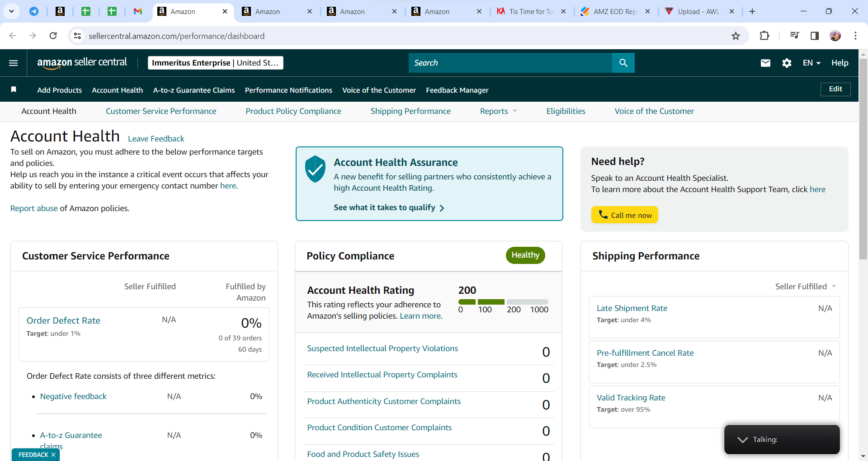Open the Eligibilities tab

566,111
